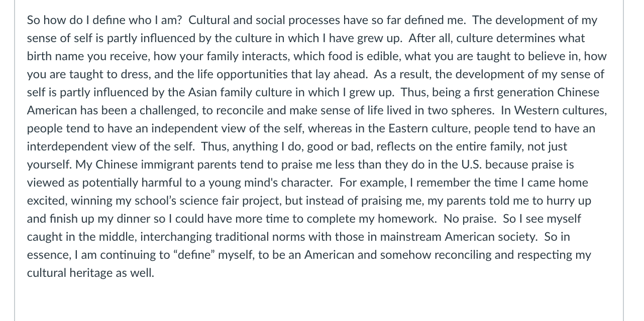Place cursor on the word "birth"
This screenshot has height=321, width=644.
[x=38, y=56]
